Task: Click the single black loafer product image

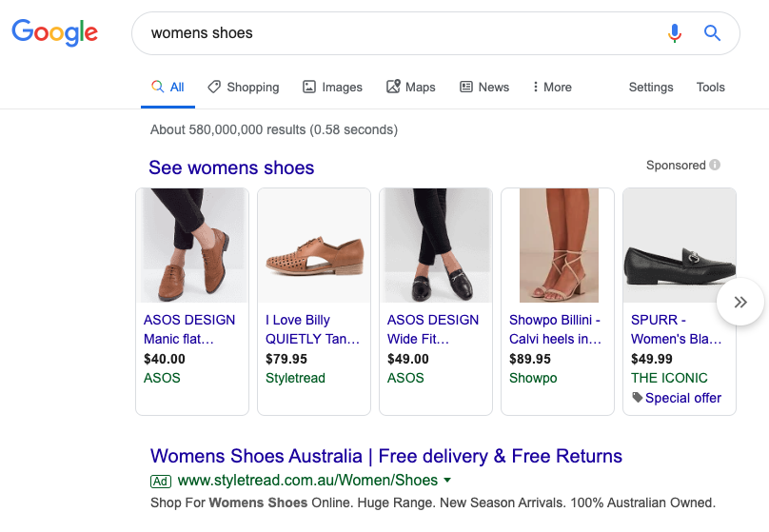Action: 680,246
